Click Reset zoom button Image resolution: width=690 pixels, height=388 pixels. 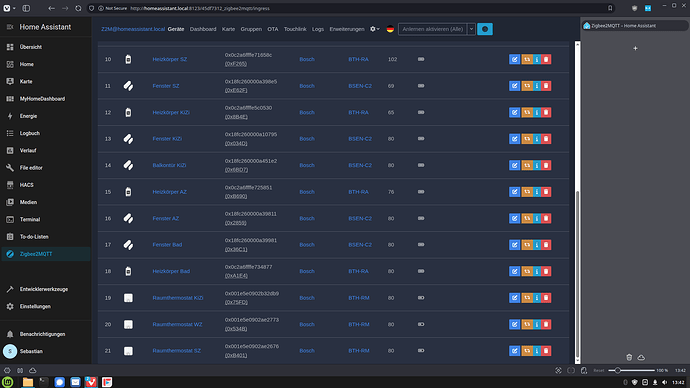pos(598,370)
